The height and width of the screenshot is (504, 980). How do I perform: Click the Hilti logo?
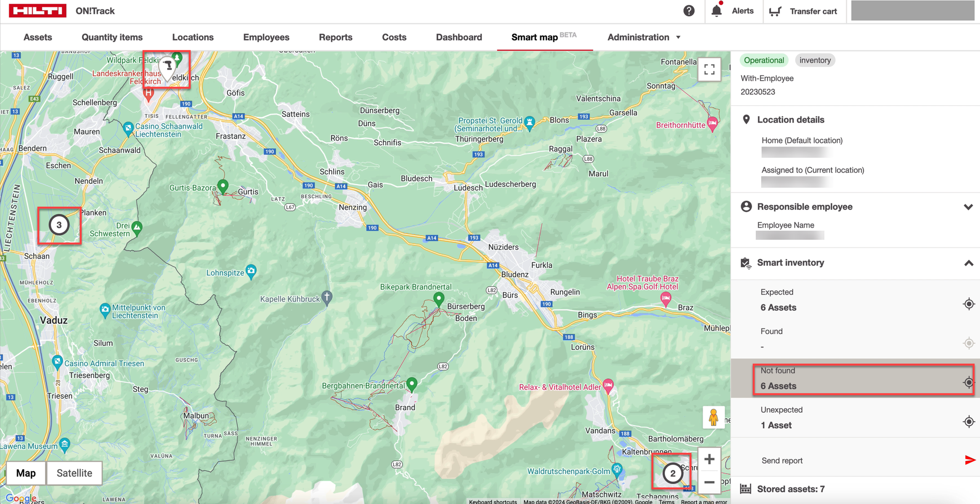click(37, 11)
